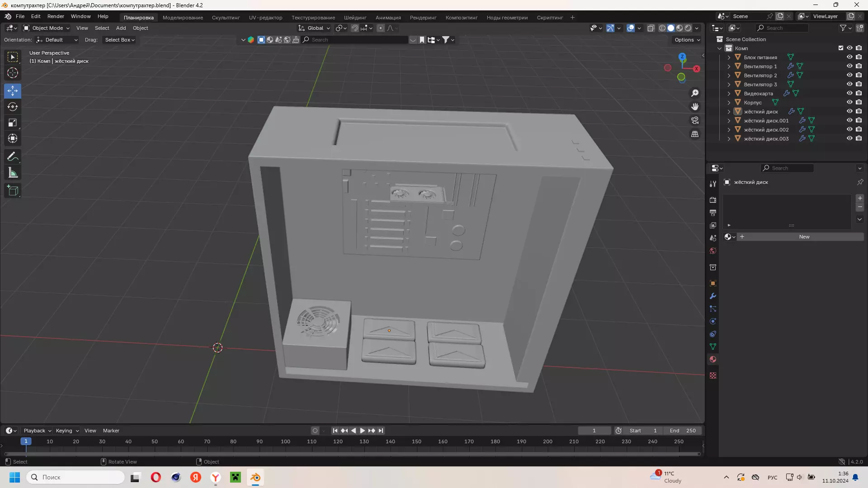Toggle X-ray mode in viewport header
The height and width of the screenshot is (488, 868).
651,28
